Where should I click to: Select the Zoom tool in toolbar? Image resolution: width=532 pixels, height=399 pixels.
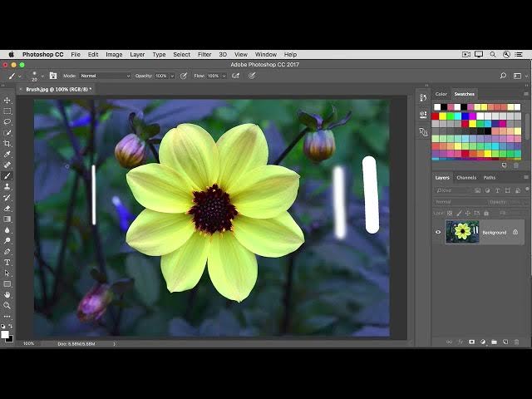[x=7, y=305]
